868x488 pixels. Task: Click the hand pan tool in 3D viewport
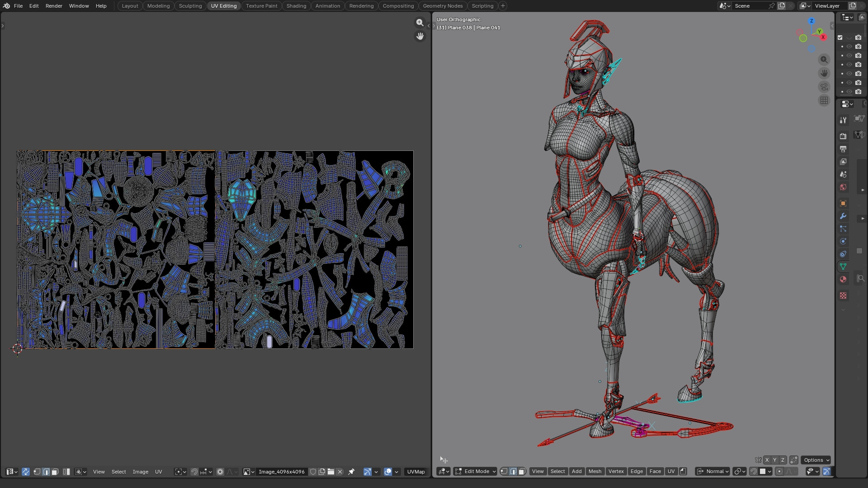(824, 73)
